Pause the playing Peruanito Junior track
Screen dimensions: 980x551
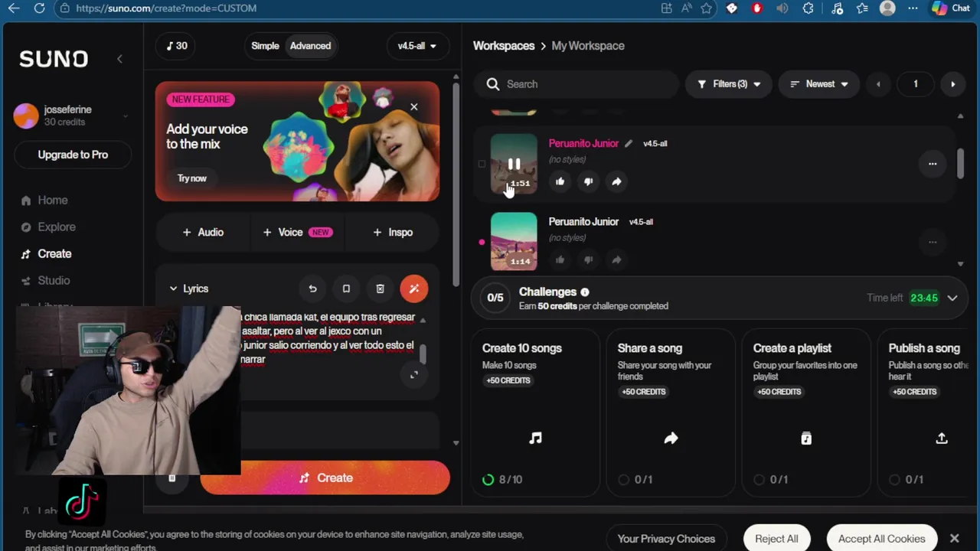point(514,164)
